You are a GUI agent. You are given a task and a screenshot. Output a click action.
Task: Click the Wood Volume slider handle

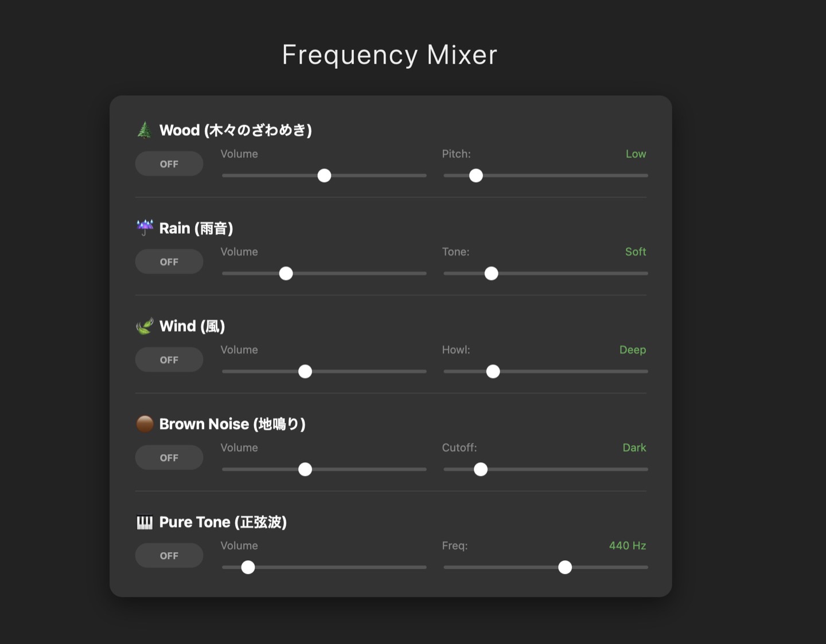324,175
